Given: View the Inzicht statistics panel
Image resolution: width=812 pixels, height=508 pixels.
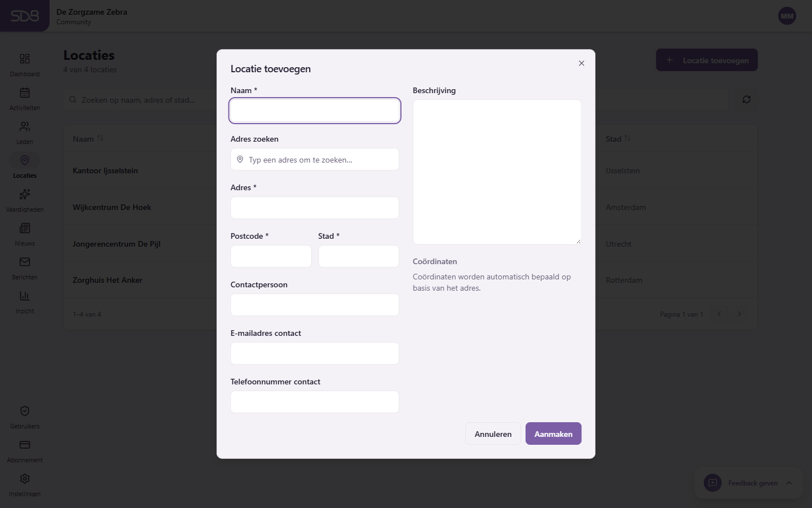Looking at the screenshot, I should click(25, 301).
